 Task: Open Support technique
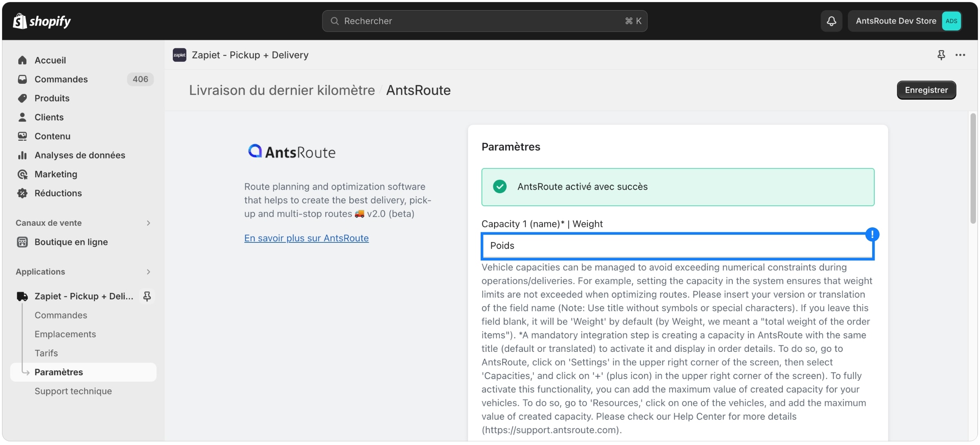[x=73, y=391]
